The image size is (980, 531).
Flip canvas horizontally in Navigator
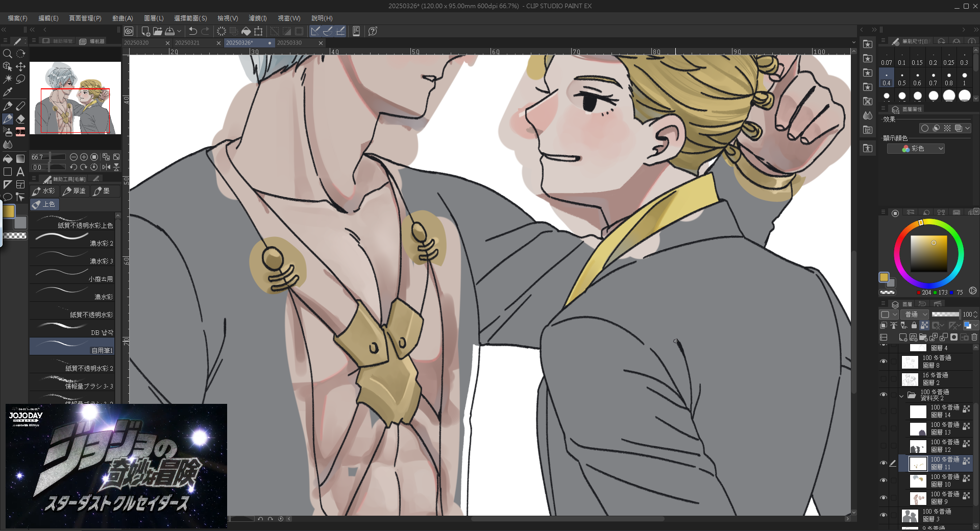[106, 167]
